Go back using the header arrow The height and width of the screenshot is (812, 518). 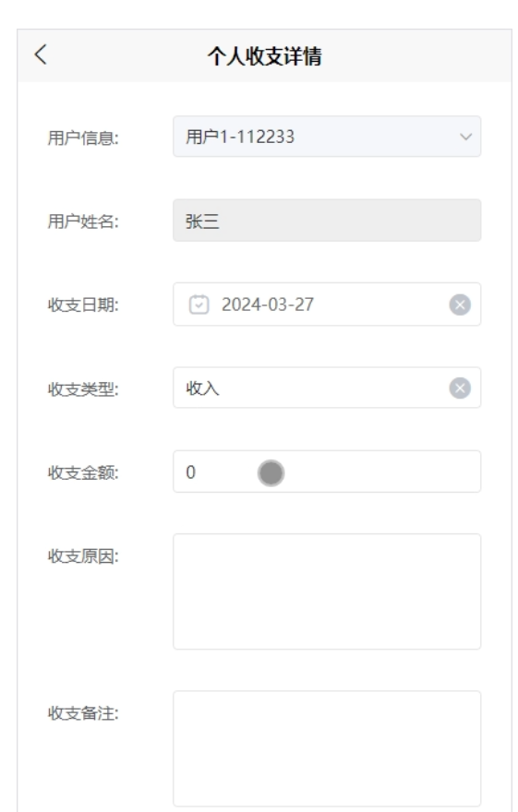[41, 54]
